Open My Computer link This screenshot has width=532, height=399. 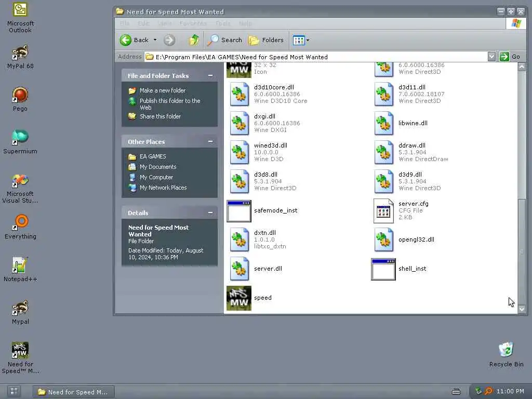[x=156, y=177]
